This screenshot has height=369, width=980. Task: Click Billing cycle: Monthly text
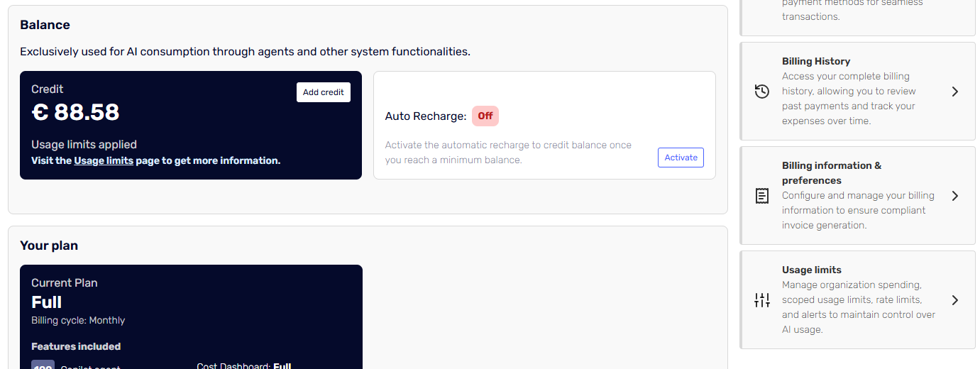tap(78, 321)
